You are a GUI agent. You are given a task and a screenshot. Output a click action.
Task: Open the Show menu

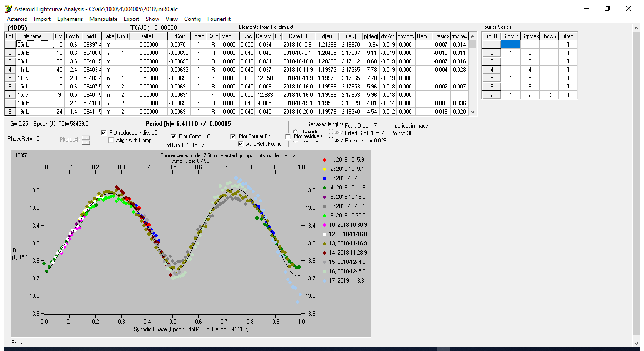coord(152,19)
